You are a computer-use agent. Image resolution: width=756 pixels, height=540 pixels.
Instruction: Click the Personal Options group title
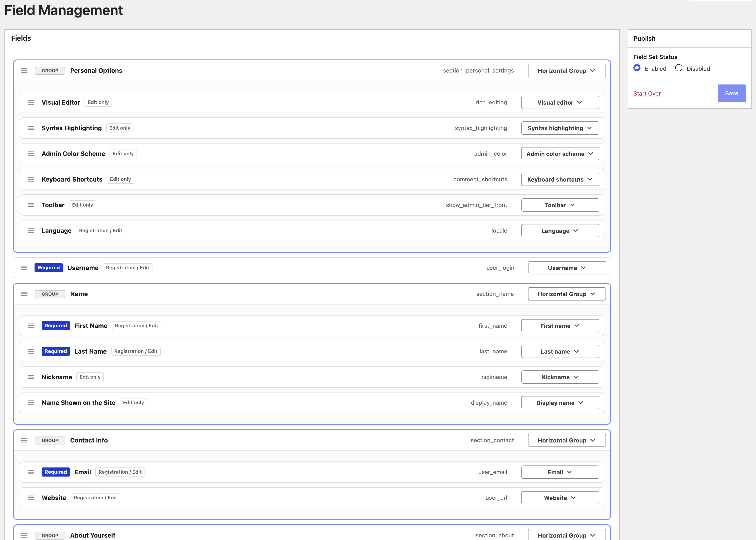tap(96, 71)
